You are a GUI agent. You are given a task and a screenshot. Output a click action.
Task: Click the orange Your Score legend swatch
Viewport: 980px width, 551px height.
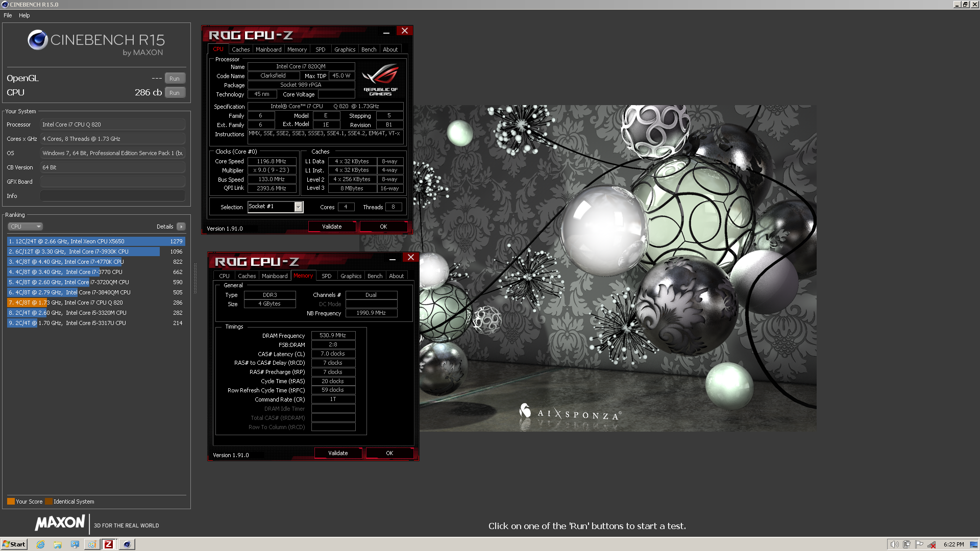click(x=11, y=502)
